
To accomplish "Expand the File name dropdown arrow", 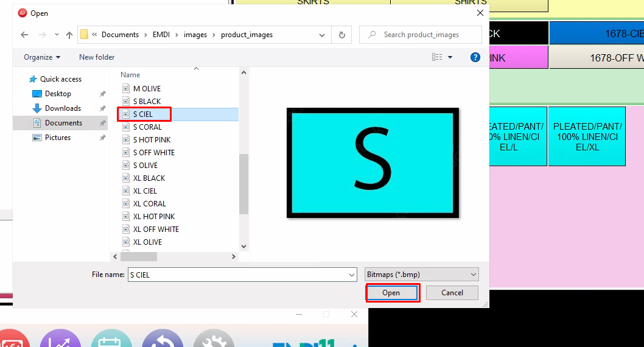I will tap(352, 275).
